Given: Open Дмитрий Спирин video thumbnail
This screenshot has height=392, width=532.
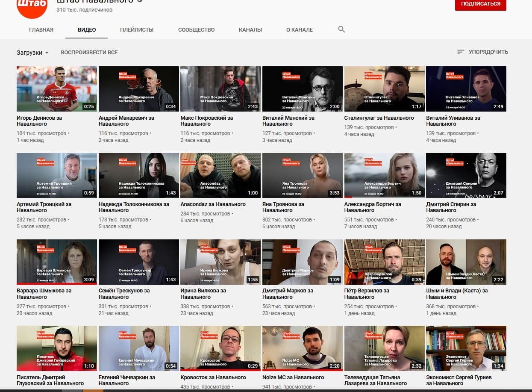Looking at the screenshot, I should (x=466, y=176).
